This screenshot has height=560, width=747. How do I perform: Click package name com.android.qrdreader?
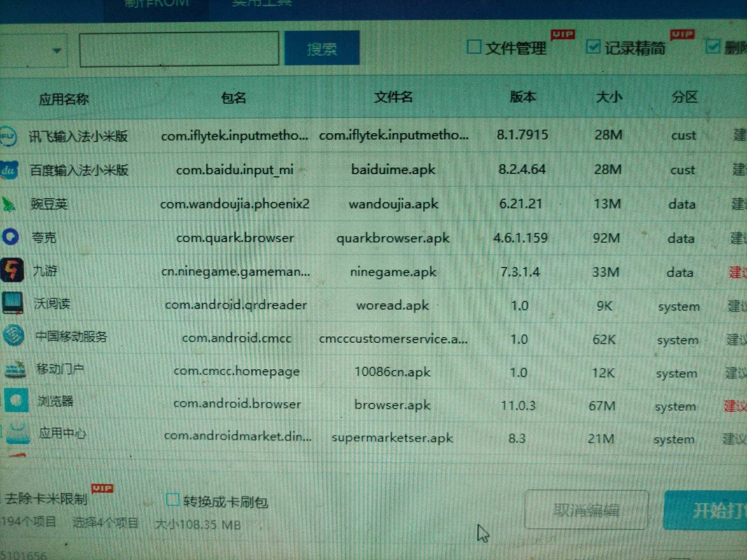[x=236, y=305]
